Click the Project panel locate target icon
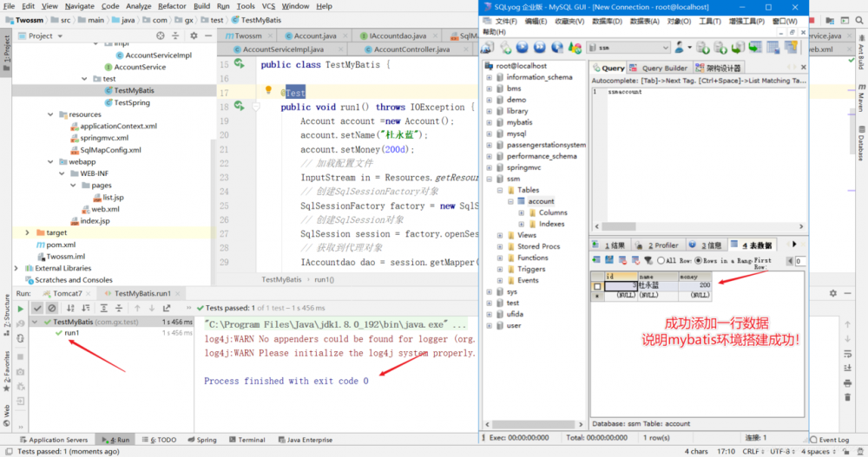Screen dimensions: 868x457 (x=161, y=36)
